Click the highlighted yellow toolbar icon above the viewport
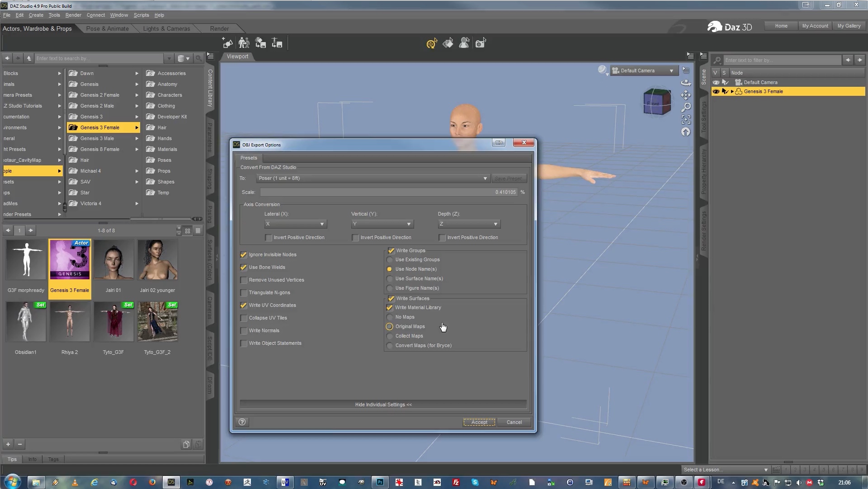This screenshot has height=489, width=868. click(432, 43)
